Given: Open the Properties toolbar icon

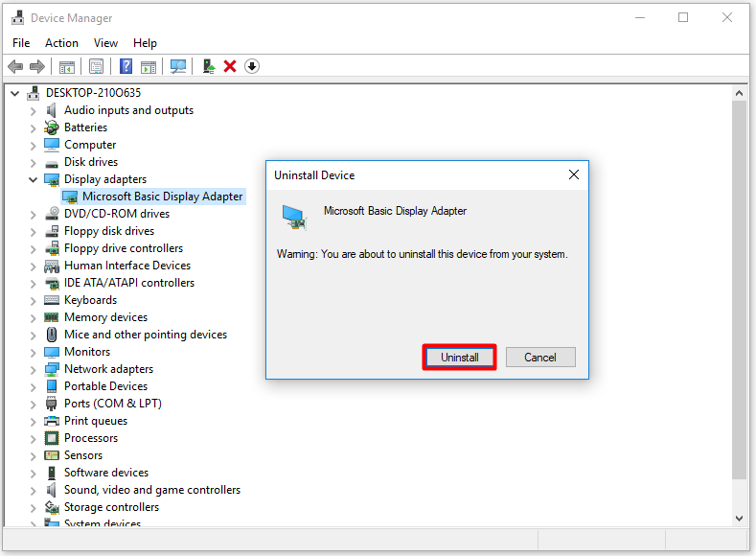Looking at the screenshot, I should point(96,66).
